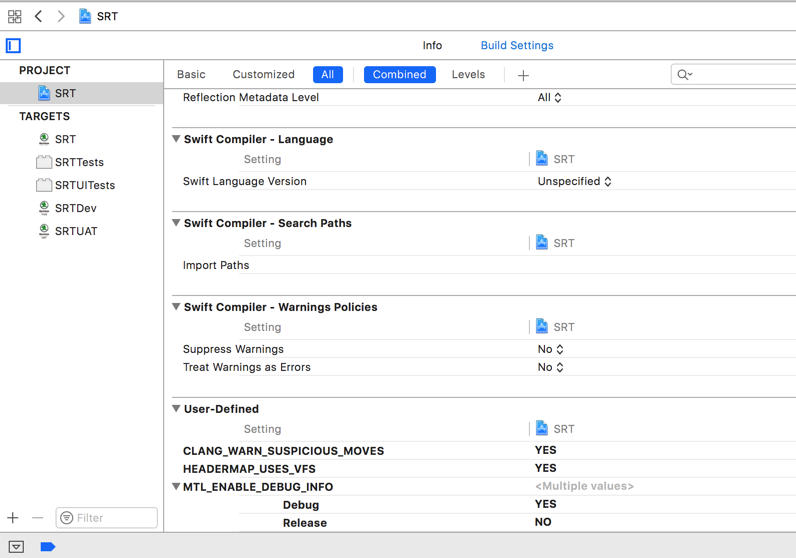Switch to Combined view

pos(400,75)
